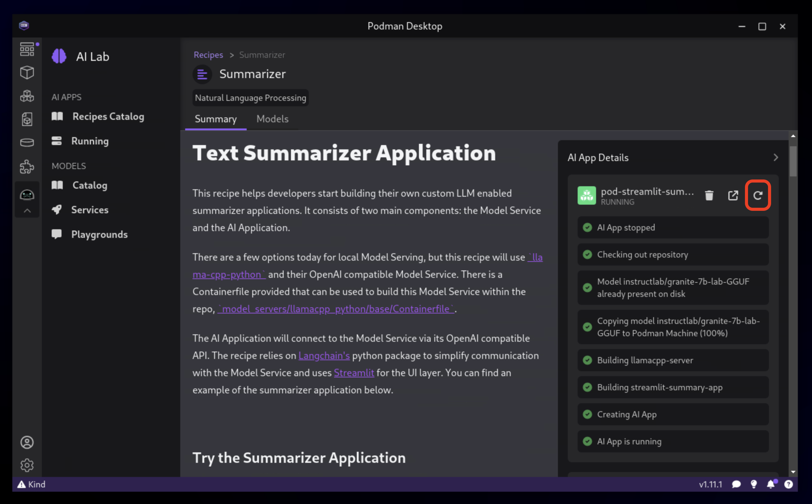Click Try the Summarizer Application heading
The image size is (812, 504).
[x=299, y=458]
